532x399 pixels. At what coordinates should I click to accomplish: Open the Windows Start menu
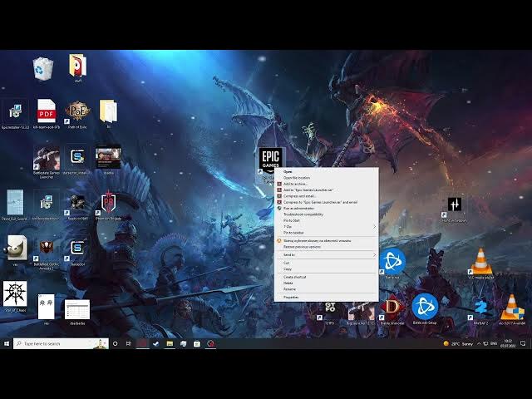pos(7,343)
